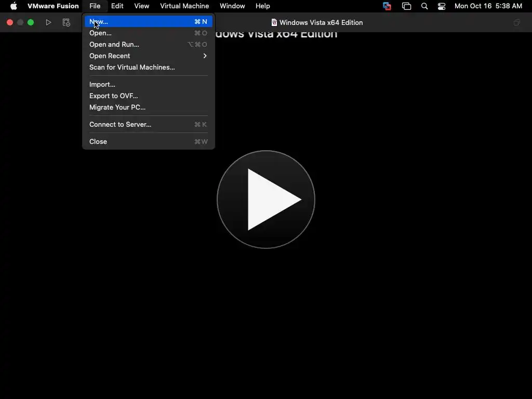Close the File menu in menu bar
This screenshot has width=532, height=399.
click(x=95, y=6)
